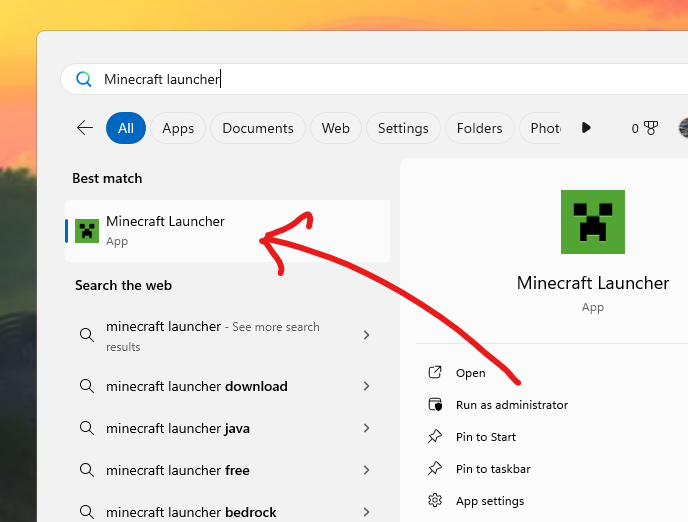Image resolution: width=688 pixels, height=522 pixels.
Task: Click the Run as administrator shield icon
Action: (435, 404)
